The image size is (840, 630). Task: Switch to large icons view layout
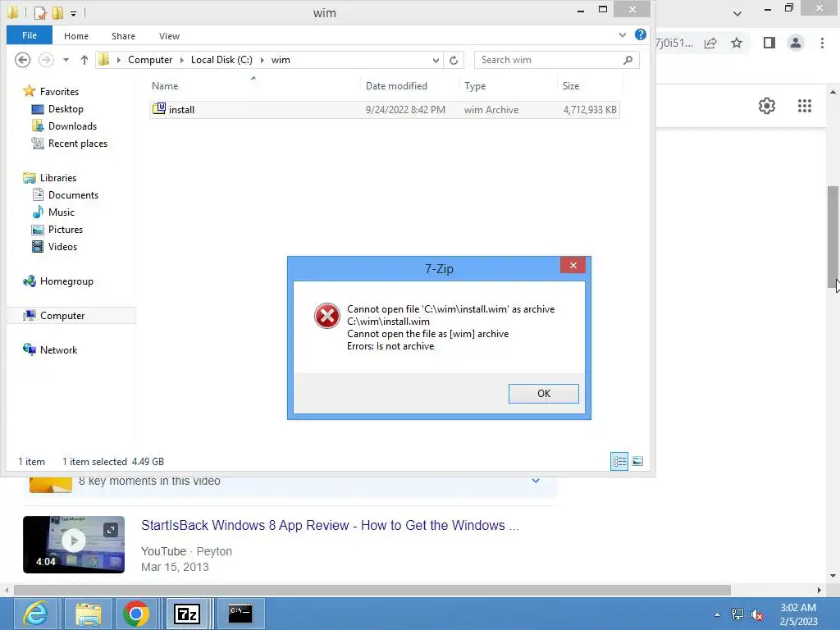637,461
